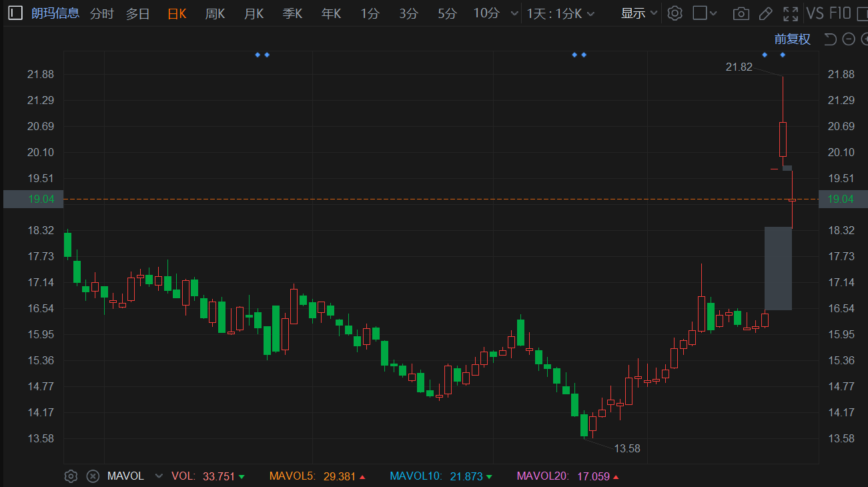Open the MAVOL indicator selector dropdown

159,476
